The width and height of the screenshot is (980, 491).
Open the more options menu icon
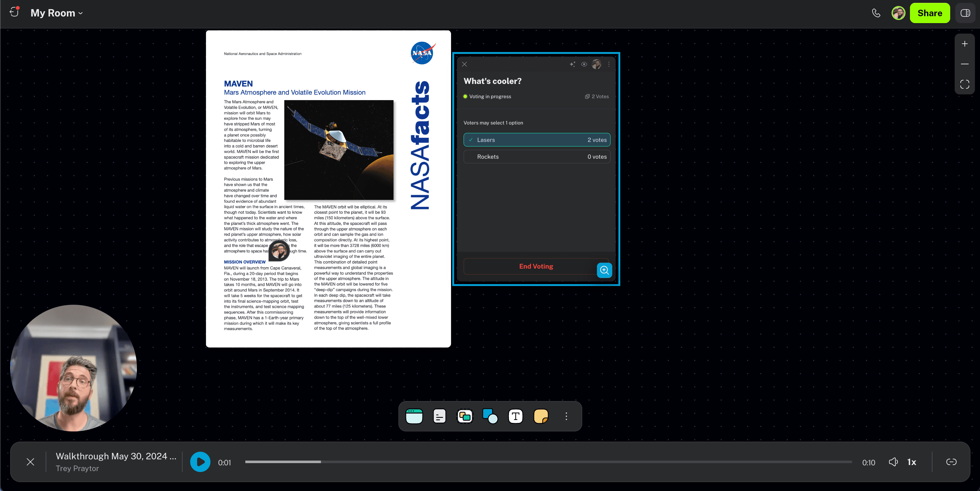567,416
